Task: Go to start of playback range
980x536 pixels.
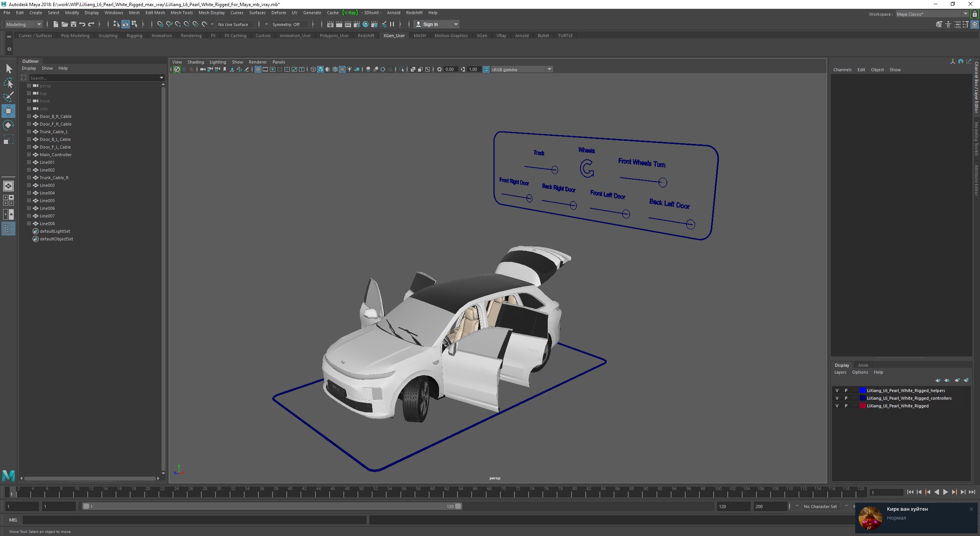Action: 910,492
